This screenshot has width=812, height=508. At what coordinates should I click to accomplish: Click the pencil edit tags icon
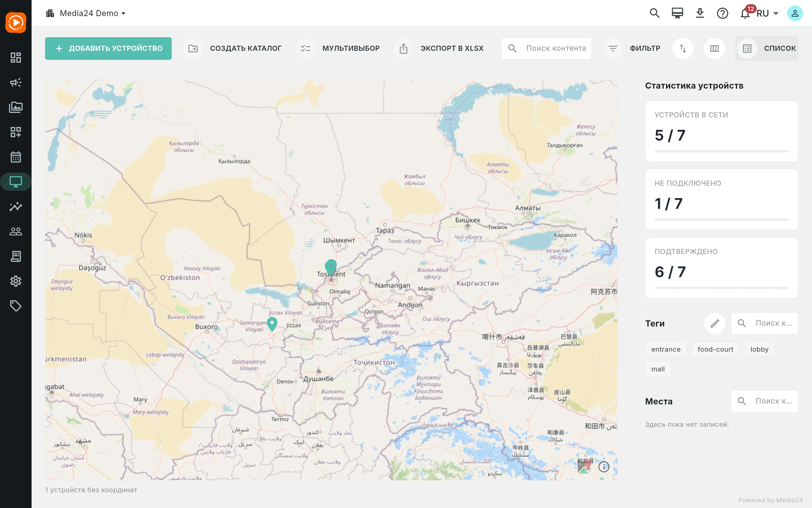[x=715, y=323]
